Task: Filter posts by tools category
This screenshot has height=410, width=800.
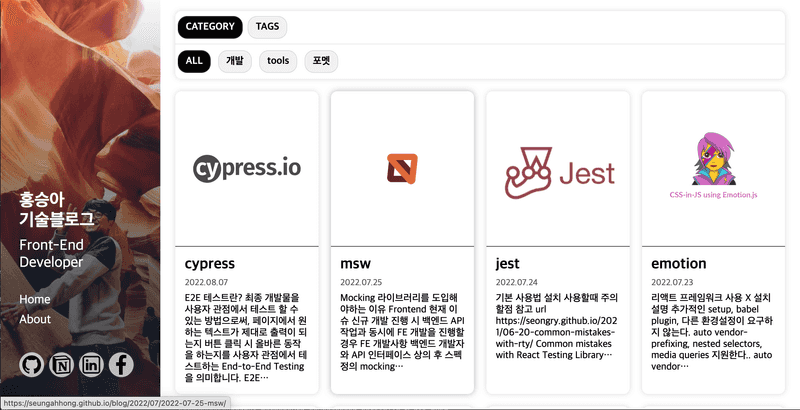Action: [278, 61]
